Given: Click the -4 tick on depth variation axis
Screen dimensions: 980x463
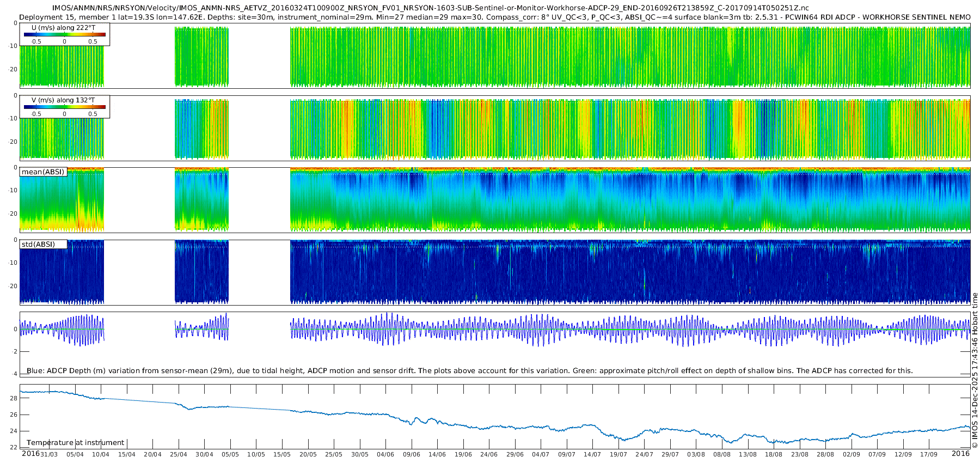Looking at the screenshot, I should [14, 374].
